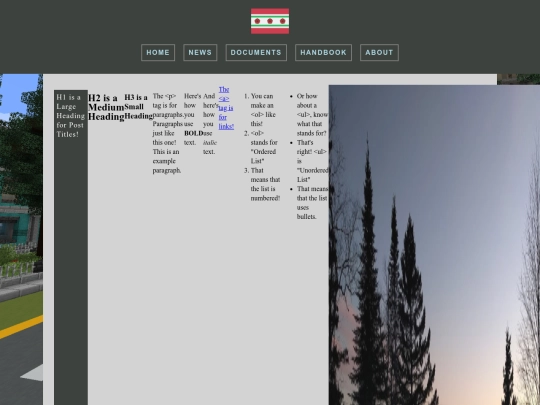Follow the link "The <a> tag is for links!"
The width and height of the screenshot is (540, 405).
226,108
